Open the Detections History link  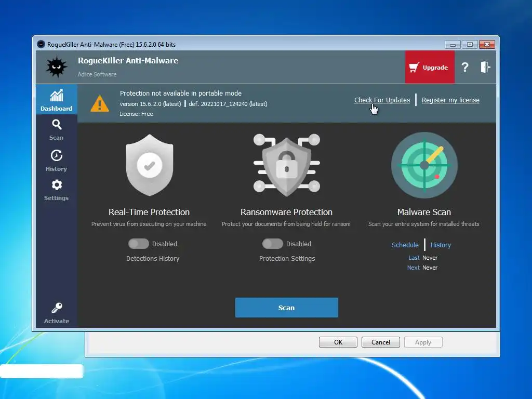153,259
